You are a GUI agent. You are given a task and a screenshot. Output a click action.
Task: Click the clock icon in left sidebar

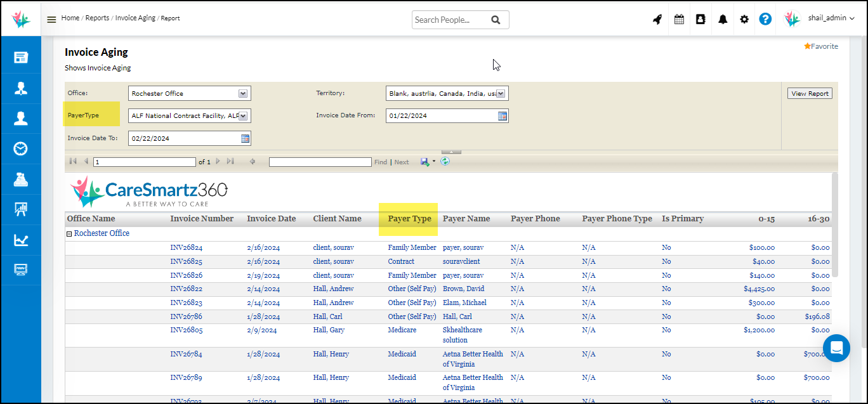21,149
